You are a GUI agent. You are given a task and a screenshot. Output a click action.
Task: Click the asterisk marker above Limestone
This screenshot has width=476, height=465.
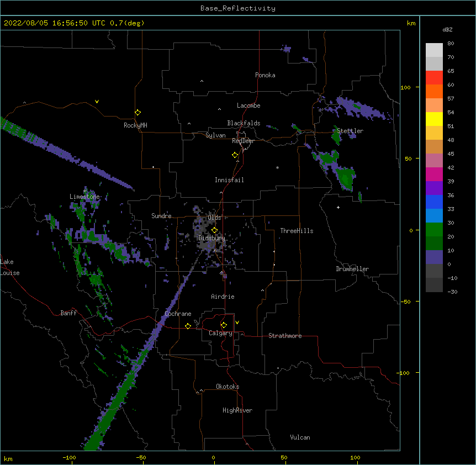tap(85, 191)
